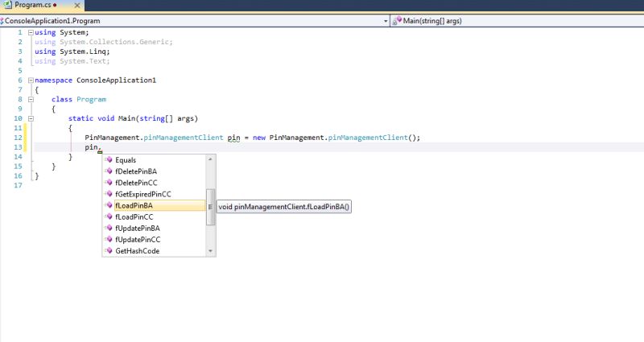Click the C# file icon on Program.cs tab
This screenshot has width=644, height=342.
[7, 5]
